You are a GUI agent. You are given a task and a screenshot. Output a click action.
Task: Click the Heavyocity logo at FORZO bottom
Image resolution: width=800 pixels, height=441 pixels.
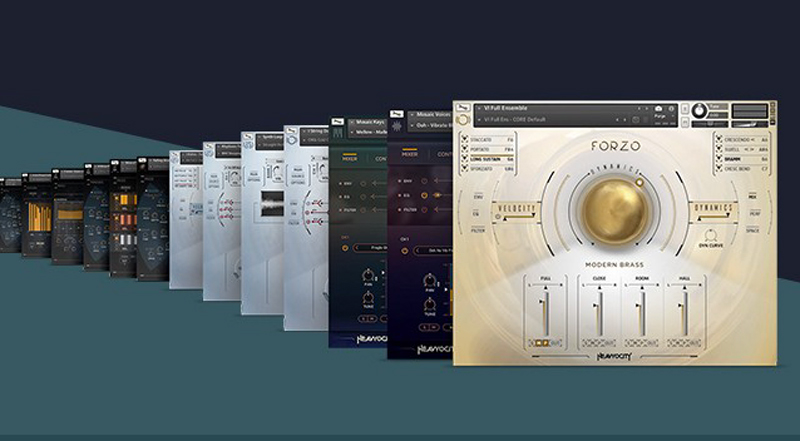[614, 356]
